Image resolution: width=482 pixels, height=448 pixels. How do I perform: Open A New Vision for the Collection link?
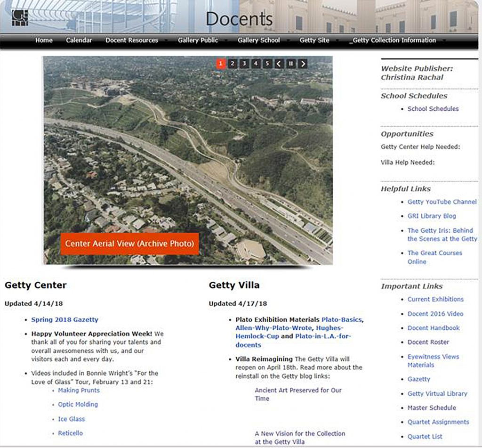coord(300,438)
